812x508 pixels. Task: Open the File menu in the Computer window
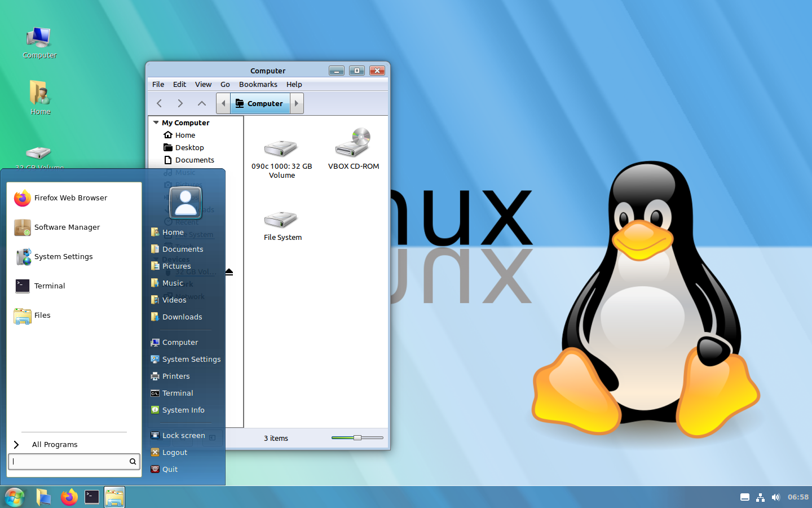[x=158, y=85]
